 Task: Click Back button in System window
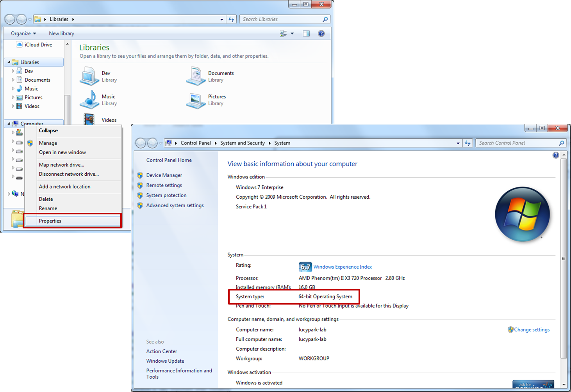(141, 143)
